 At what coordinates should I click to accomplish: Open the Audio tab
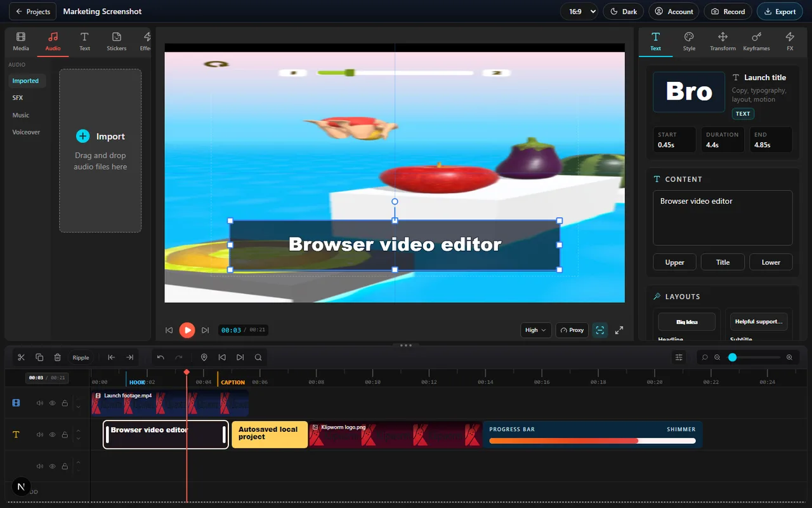53,41
